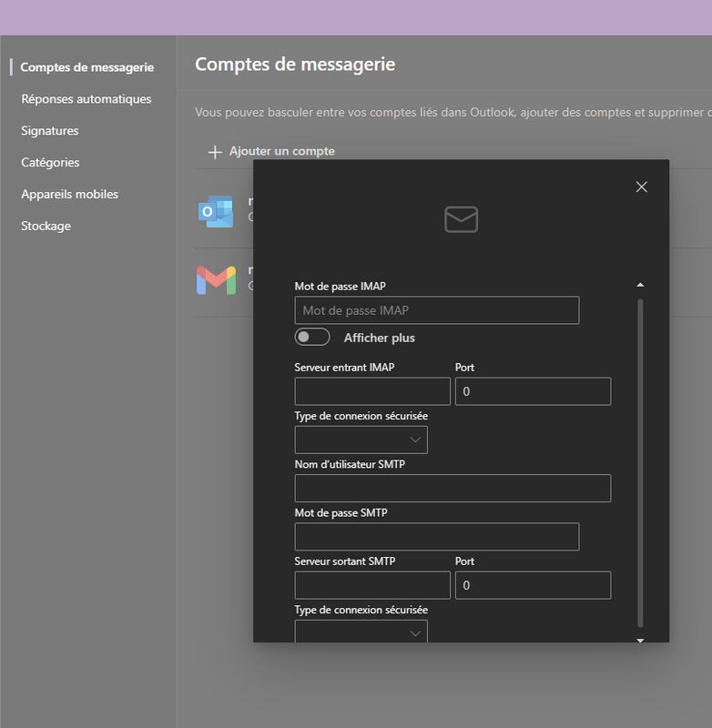Screen dimensions: 712x728
Task: Click the envelope icon in dialog
Action: (x=461, y=219)
